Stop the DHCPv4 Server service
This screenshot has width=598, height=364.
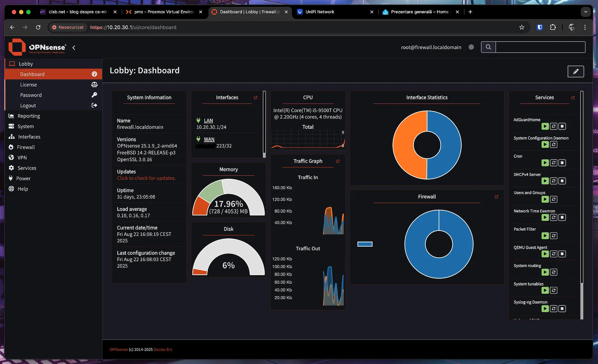562,181
